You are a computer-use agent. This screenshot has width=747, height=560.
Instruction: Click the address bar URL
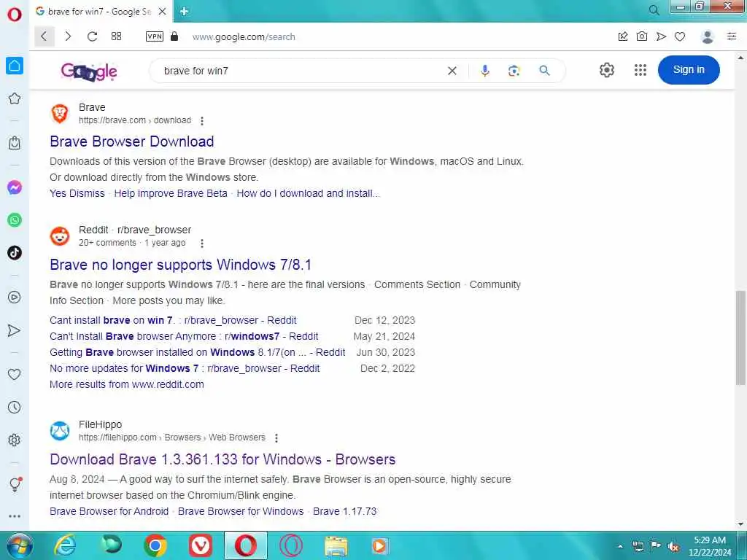pyautogui.click(x=244, y=36)
